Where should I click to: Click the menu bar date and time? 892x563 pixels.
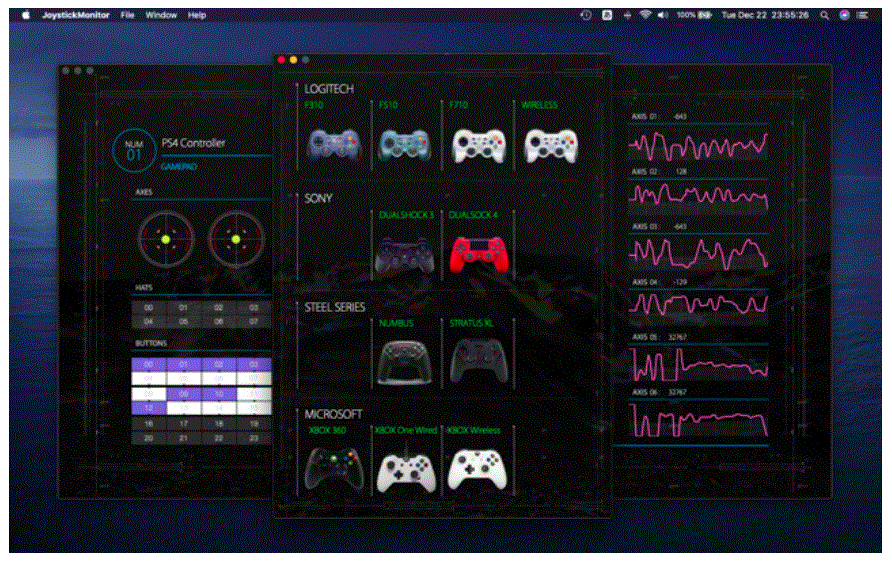(765, 15)
